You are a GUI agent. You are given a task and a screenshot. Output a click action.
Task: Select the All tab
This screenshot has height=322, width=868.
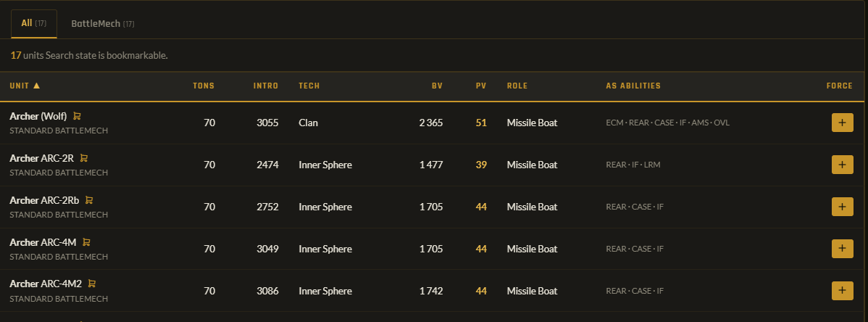click(x=34, y=24)
